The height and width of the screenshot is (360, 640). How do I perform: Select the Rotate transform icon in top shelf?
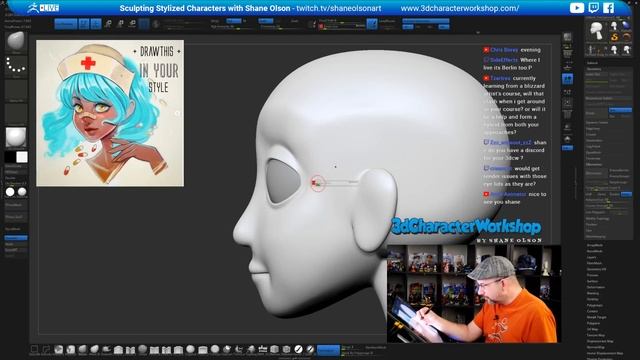click(132, 24)
